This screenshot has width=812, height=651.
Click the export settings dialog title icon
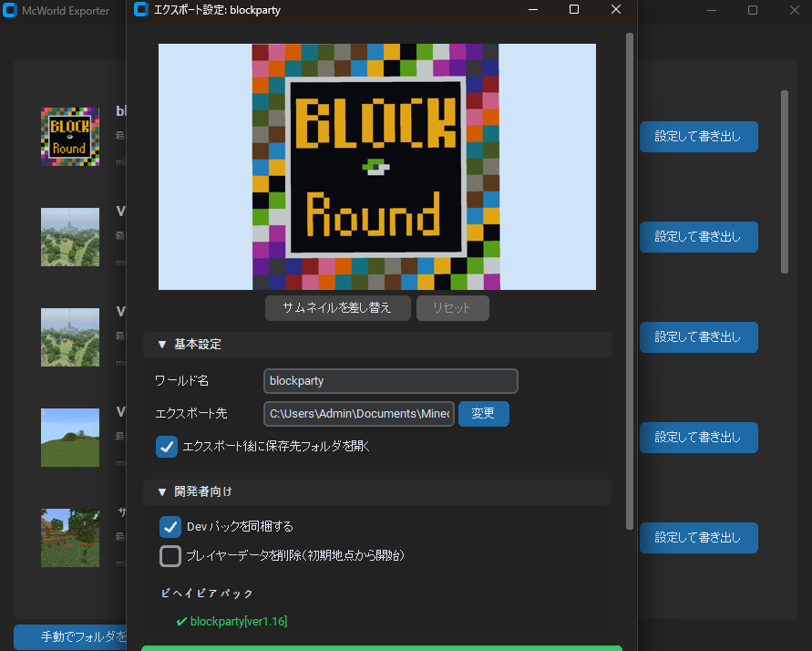pos(141,10)
